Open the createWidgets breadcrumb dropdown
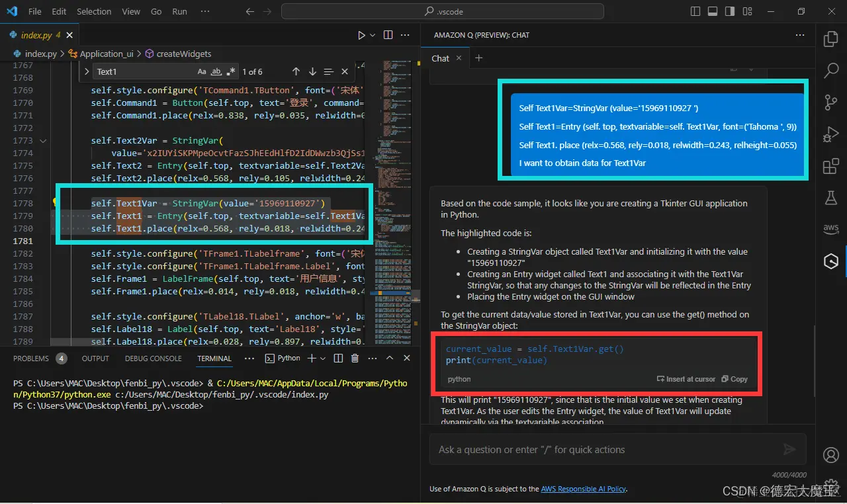This screenshot has width=847, height=504. pyautogui.click(x=178, y=54)
